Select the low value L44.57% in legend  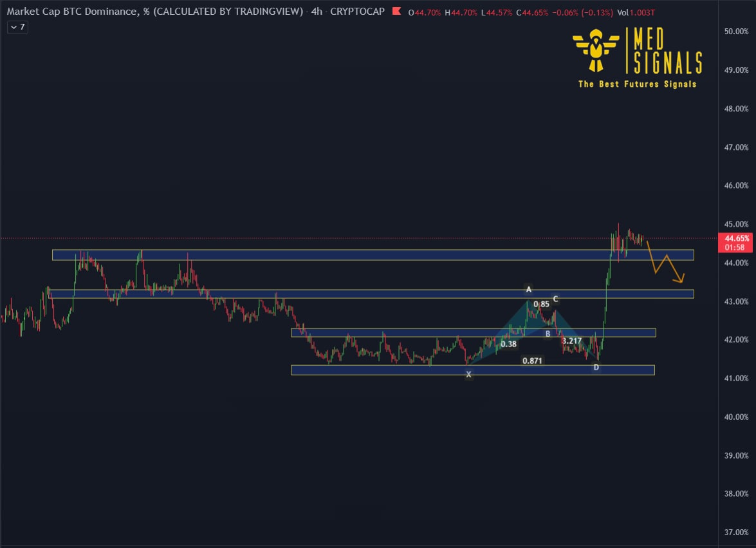pos(497,12)
